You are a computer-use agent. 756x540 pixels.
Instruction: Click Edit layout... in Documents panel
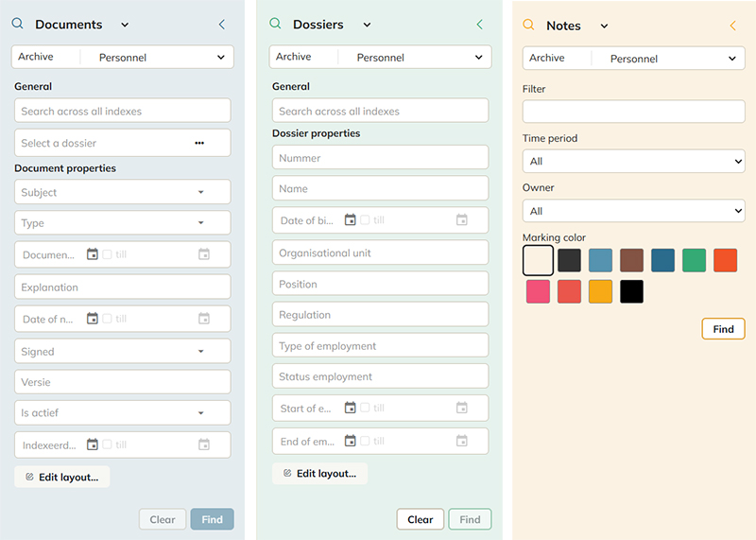point(62,477)
